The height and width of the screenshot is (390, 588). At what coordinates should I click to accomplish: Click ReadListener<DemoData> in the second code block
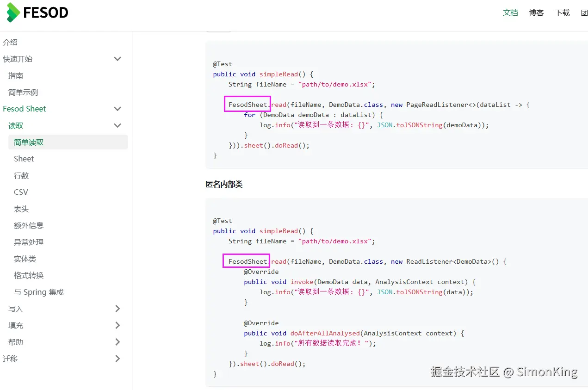point(449,261)
